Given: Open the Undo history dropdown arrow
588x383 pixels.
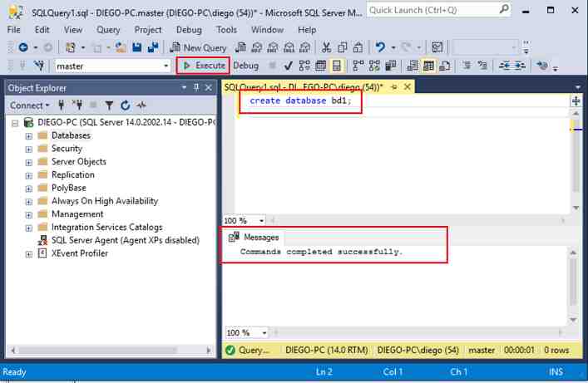Looking at the screenshot, I should [393, 47].
